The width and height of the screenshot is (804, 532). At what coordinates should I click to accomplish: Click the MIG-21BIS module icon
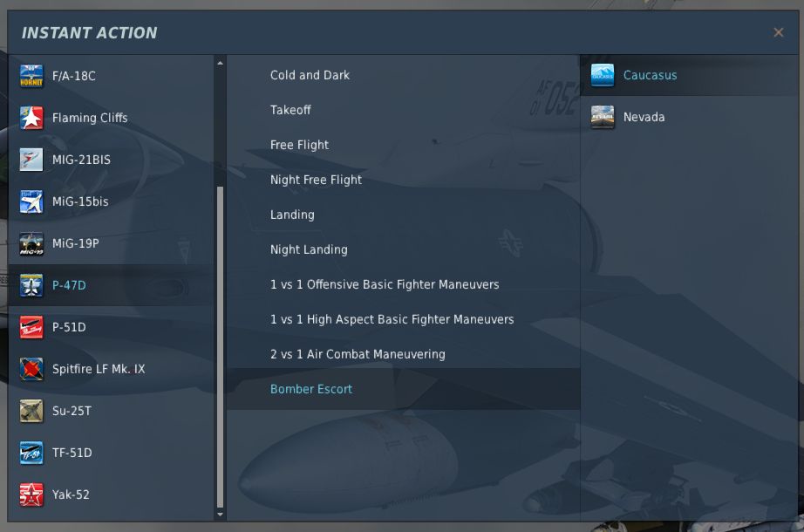[x=31, y=160]
